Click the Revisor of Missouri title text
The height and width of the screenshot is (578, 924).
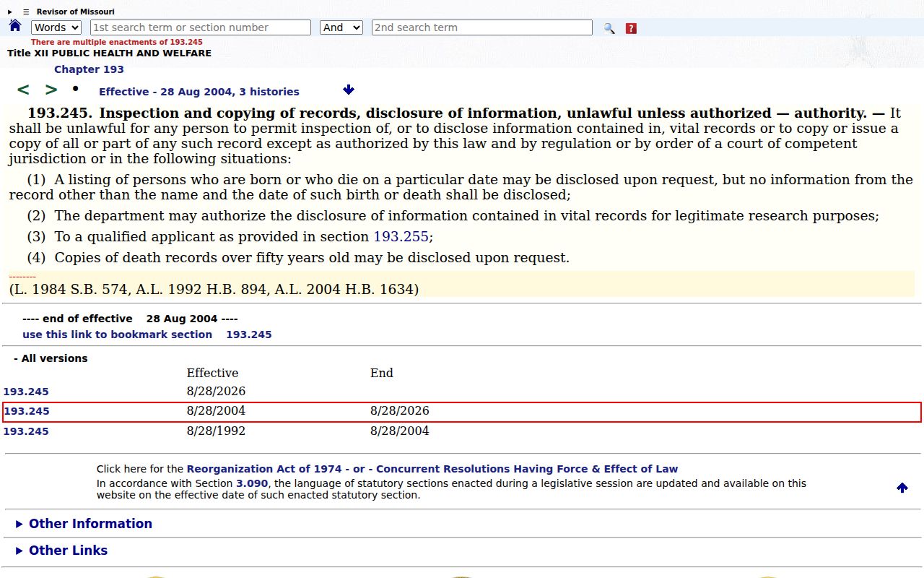[x=75, y=12]
